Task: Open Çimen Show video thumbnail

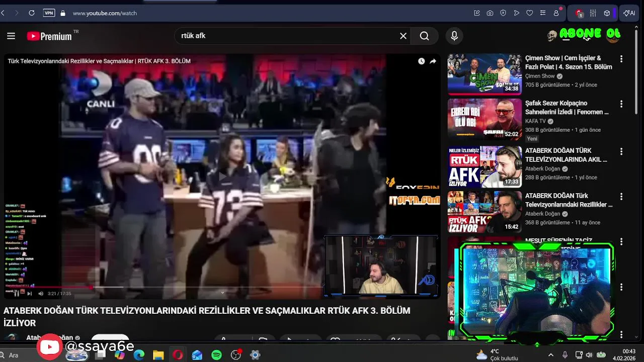Action: (485, 74)
